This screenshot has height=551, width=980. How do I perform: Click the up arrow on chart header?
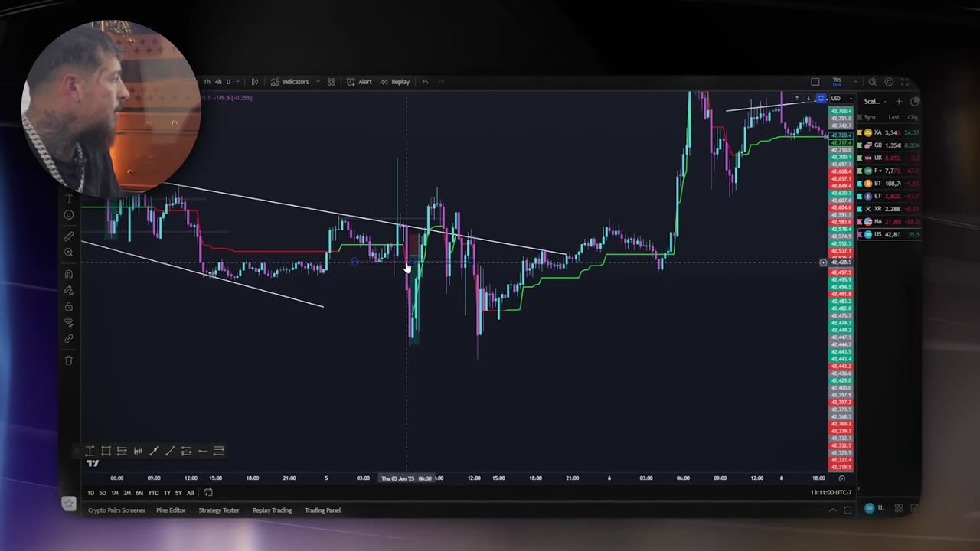click(796, 99)
